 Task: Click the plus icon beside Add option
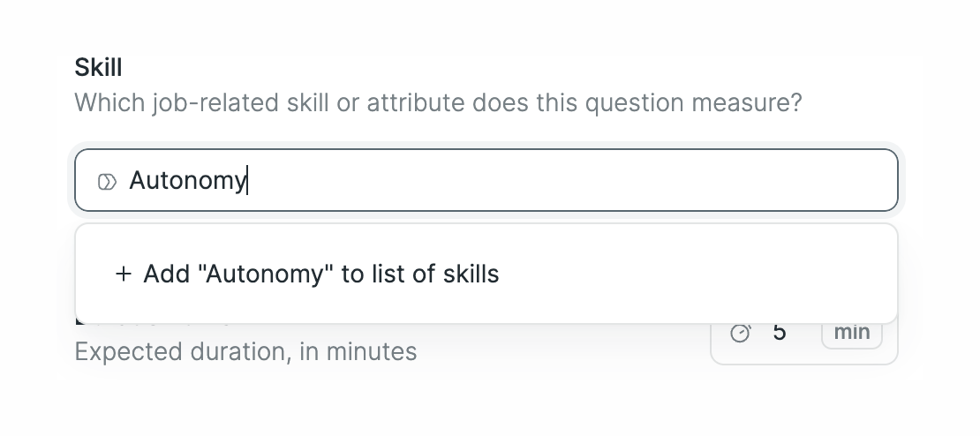[123, 274]
